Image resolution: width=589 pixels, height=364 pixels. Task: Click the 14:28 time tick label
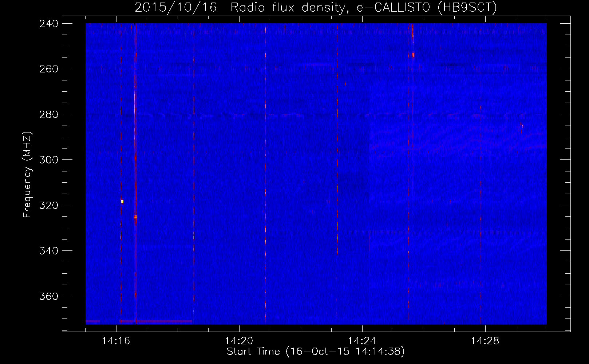tap(485, 341)
